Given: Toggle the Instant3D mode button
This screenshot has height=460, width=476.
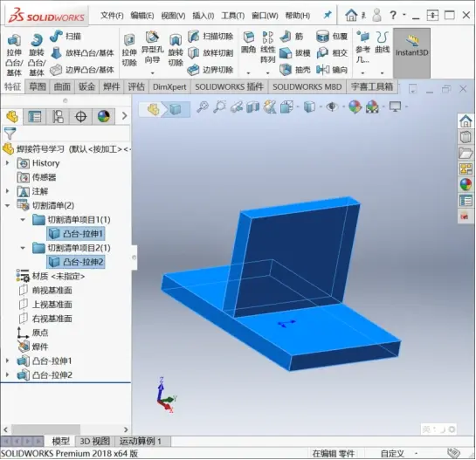Looking at the screenshot, I should 411,52.
